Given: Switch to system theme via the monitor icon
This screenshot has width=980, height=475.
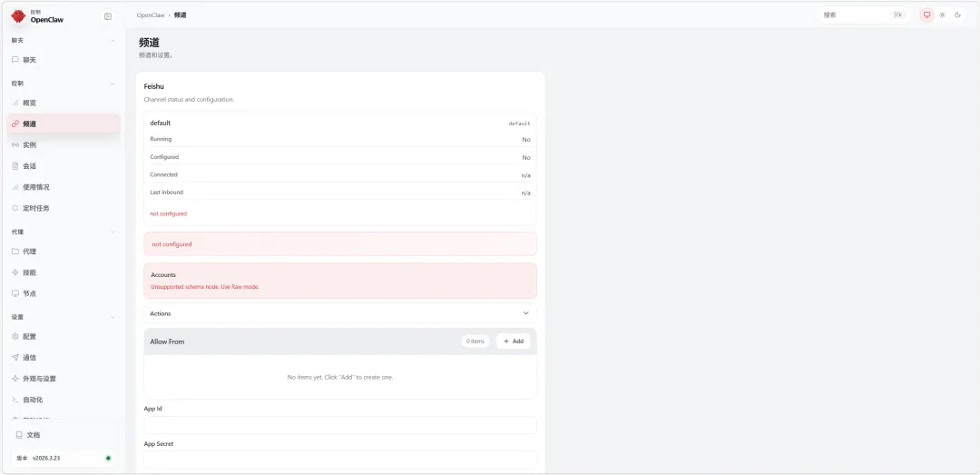Looking at the screenshot, I should tap(926, 15).
